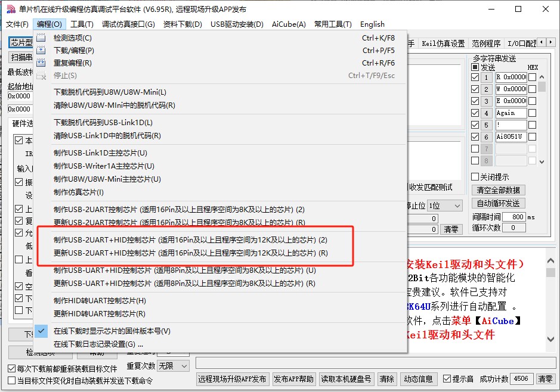Image resolution: width=560 pixels, height=392 pixels.
Task: Choose 制作仿真芯片(I)
Action: click(220, 192)
